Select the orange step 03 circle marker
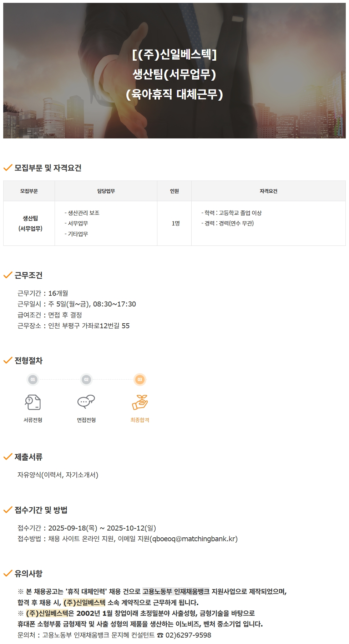The image size is (349, 644). coord(140,380)
